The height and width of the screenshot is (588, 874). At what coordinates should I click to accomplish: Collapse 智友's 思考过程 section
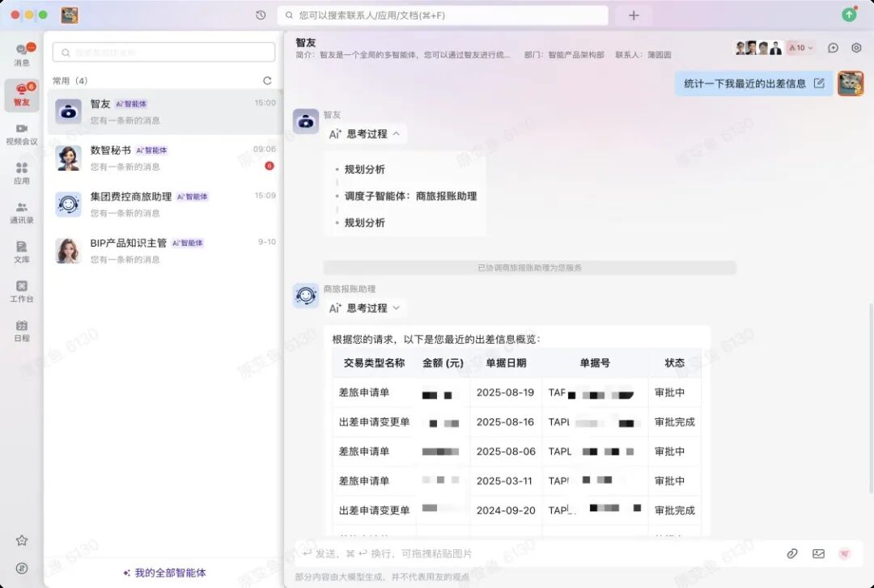click(365, 134)
